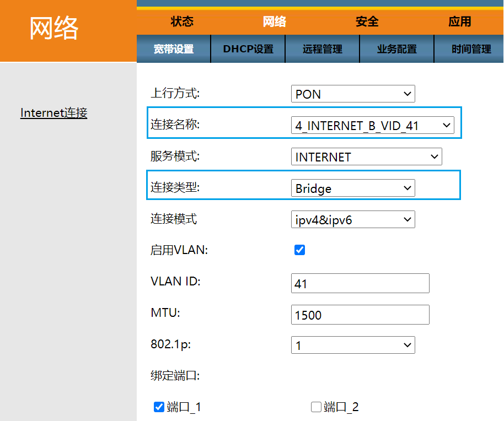Expand the 上行方式 PON dropdown
This screenshot has height=421, width=504.
(353, 94)
